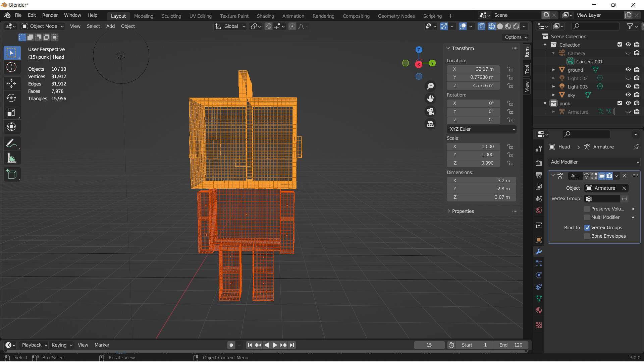Uncheck punk collection checkbox

point(620,103)
